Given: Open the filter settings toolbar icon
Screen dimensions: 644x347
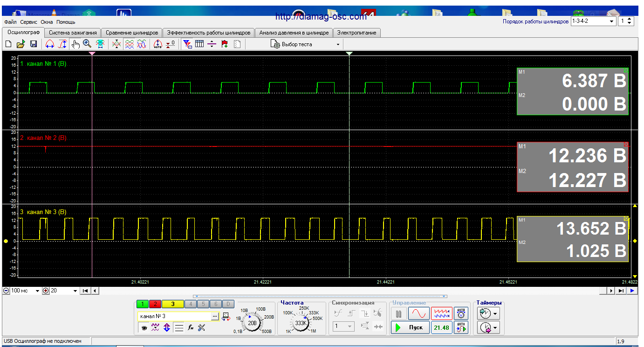Looking at the screenshot, I should (187, 44).
